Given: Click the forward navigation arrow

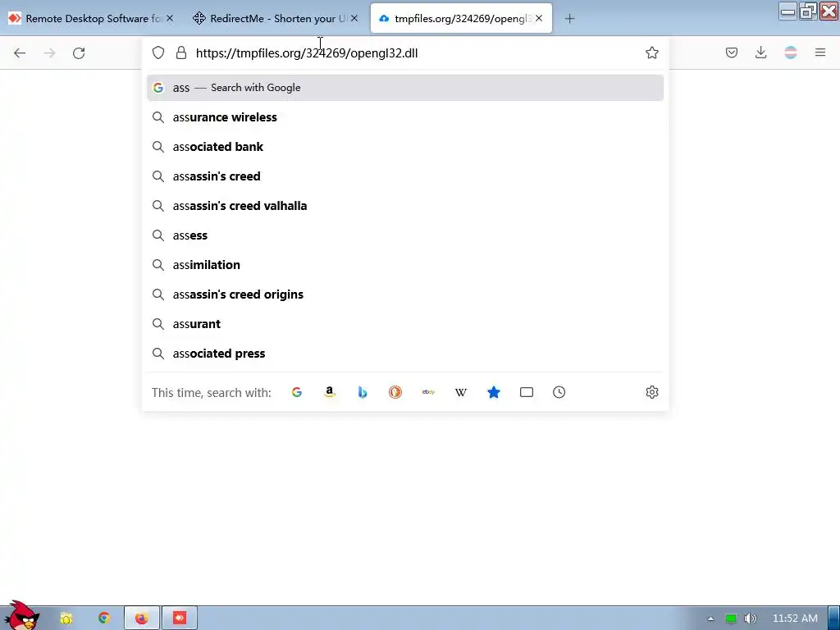Looking at the screenshot, I should coord(49,52).
